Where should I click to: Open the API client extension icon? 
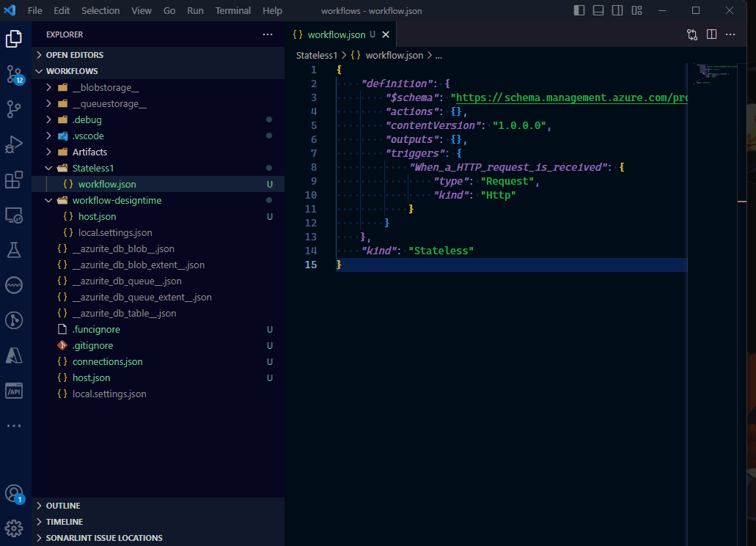(15, 391)
